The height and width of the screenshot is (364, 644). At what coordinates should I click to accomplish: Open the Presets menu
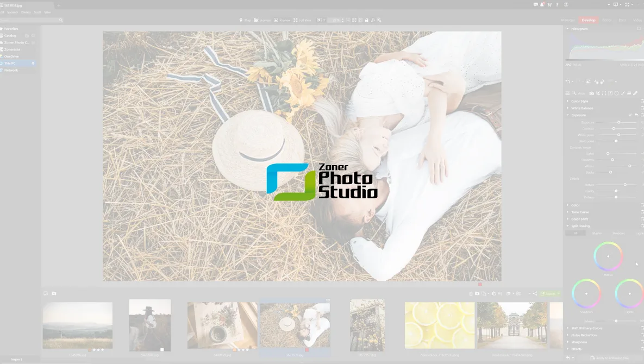click(x=26, y=12)
